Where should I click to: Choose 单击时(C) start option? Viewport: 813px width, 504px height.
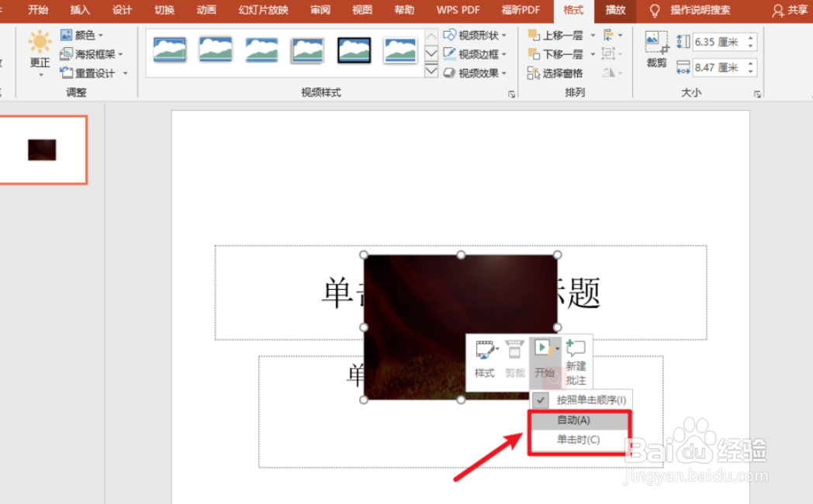pos(579,440)
